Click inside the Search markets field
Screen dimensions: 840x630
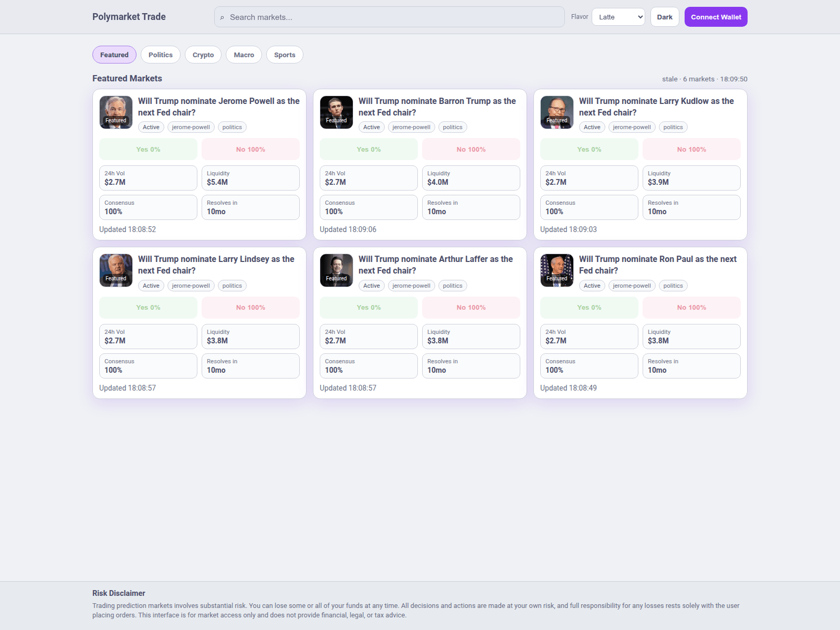coord(394,17)
